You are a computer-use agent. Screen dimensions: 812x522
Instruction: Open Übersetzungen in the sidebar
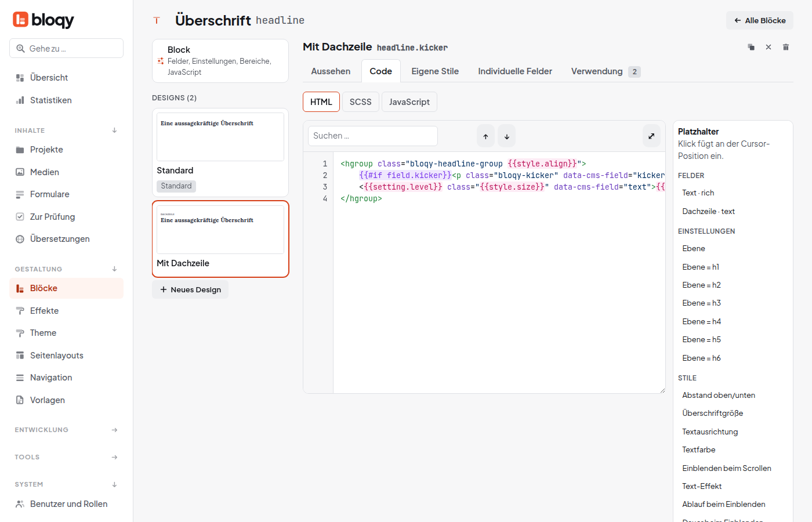pos(67,239)
